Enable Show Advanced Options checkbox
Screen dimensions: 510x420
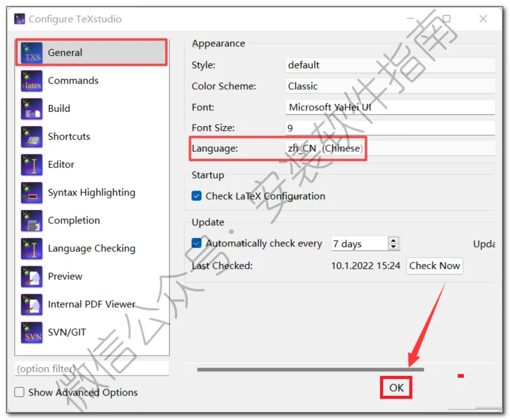pyautogui.click(x=19, y=392)
